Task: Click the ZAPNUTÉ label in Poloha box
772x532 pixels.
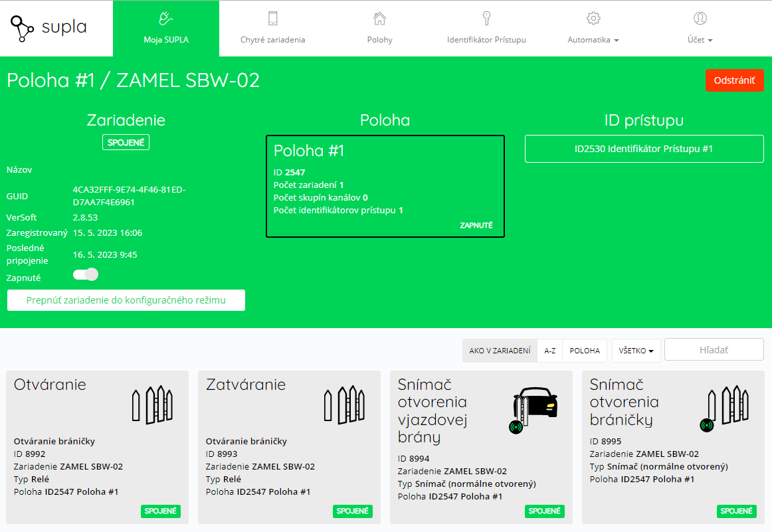Action: point(476,225)
